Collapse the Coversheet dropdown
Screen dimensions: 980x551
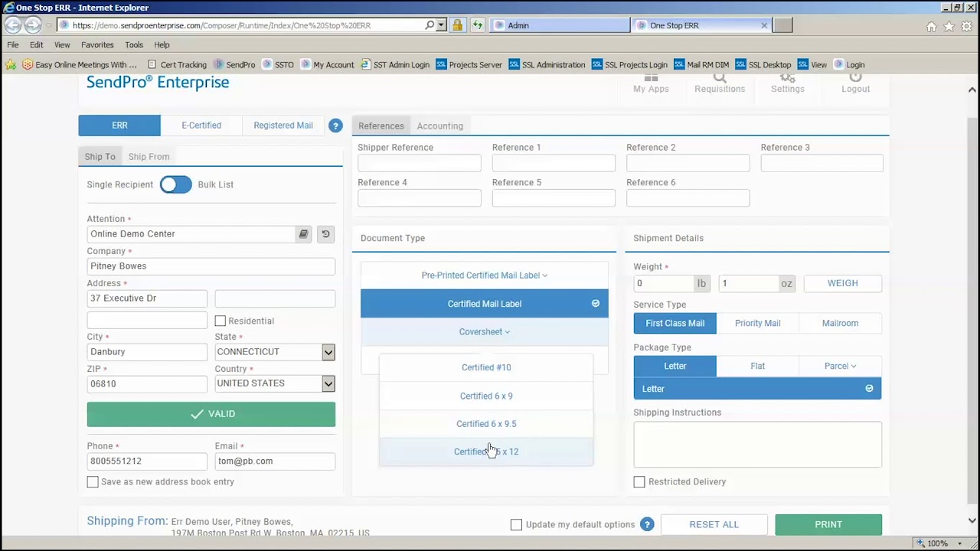click(485, 332)
